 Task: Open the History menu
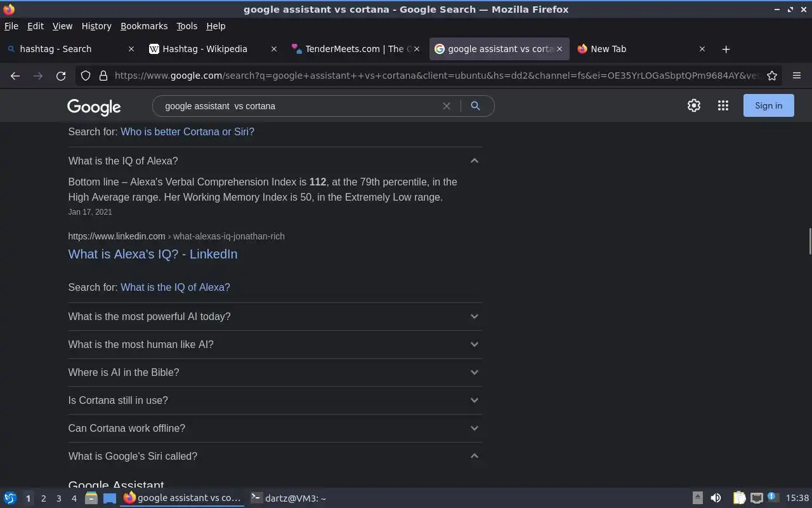(x=96, y=26)
